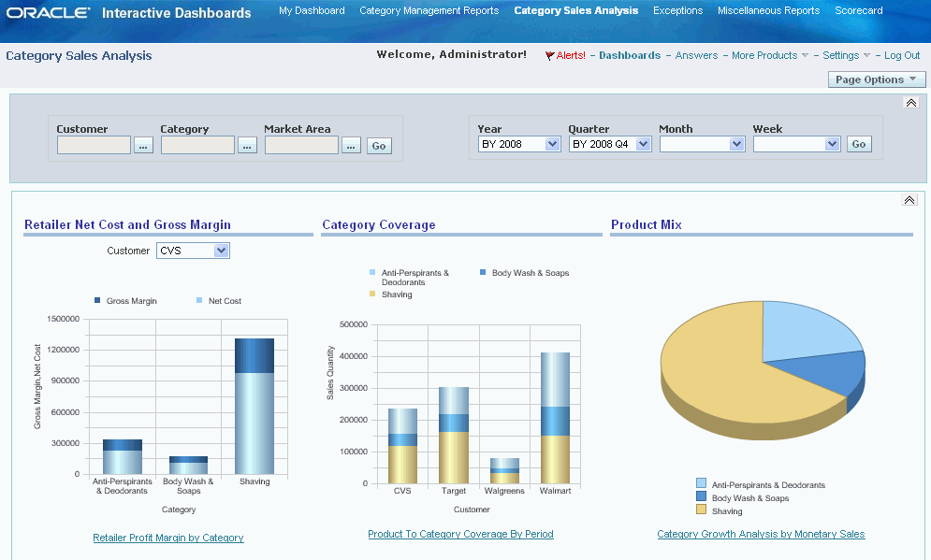Open the Week dropdown

[796, 144]
